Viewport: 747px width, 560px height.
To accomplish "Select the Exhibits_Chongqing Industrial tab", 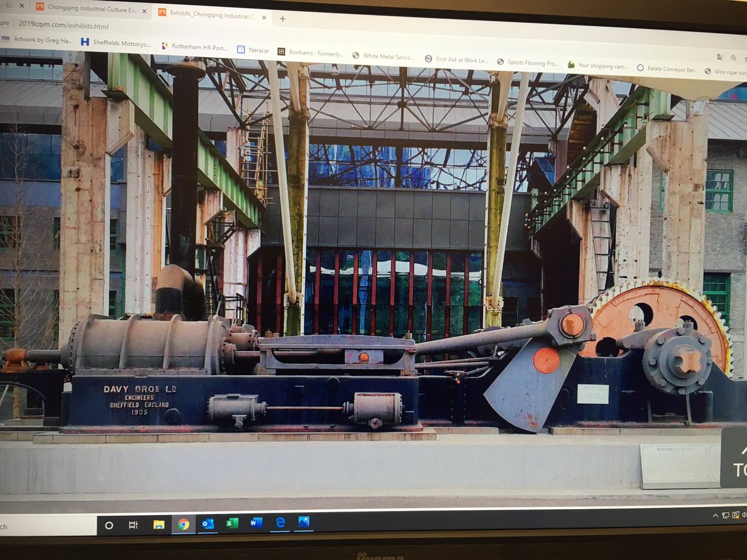I will tap(212, 15).
